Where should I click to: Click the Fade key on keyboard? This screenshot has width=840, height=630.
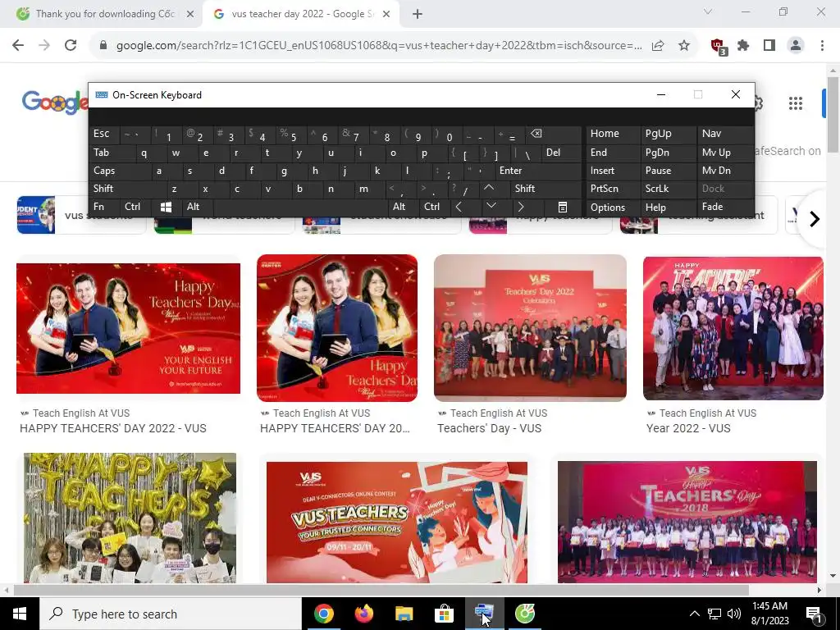(x=725, y=207)
